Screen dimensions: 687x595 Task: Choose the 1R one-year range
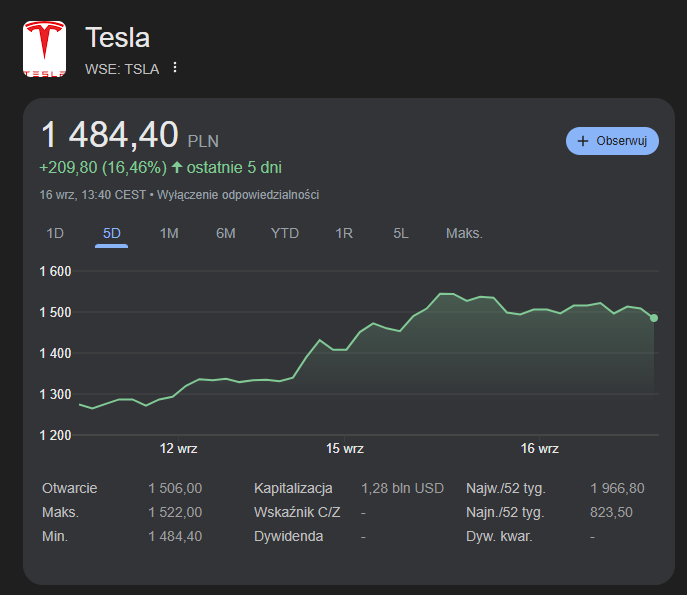[344, 233]
